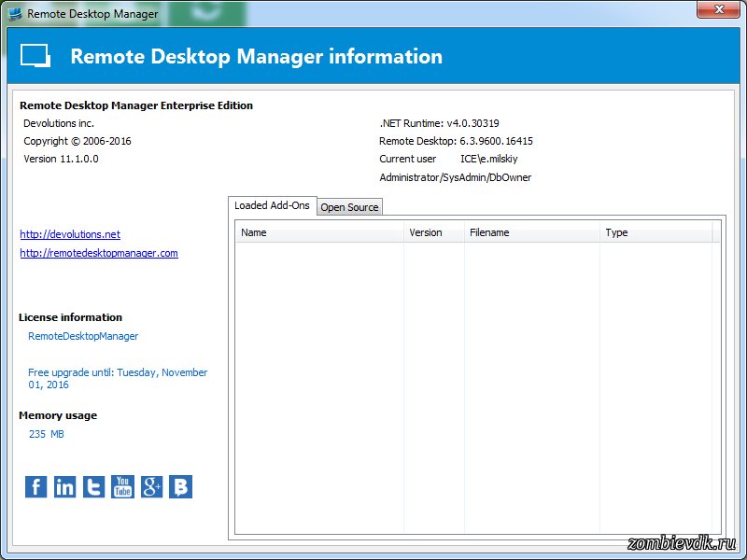Switch to the Loaded Add-Ons tab
The width and height of the screenshot is (747, 560).
272,205
